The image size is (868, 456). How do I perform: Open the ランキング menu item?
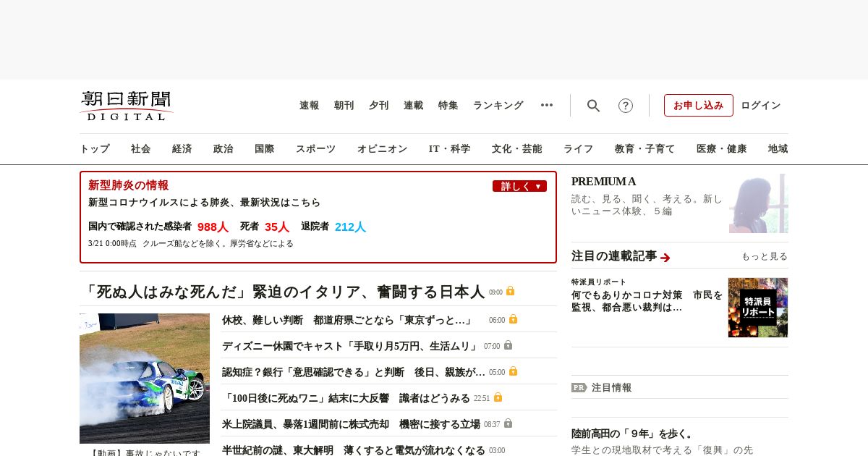[498, 106]
